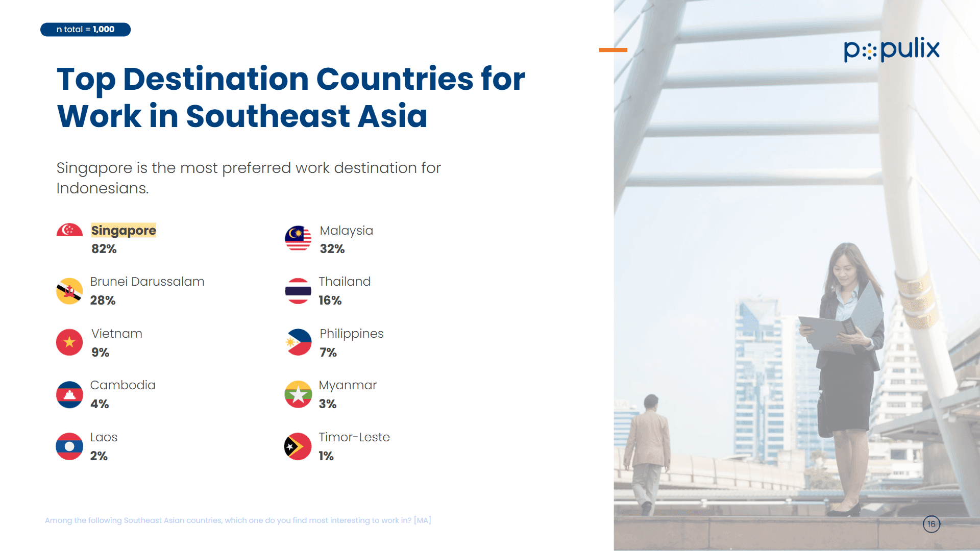The height and width of the screenshot is (551, 980).
Task: Click the Singapore flag icon
Action: click(x=69, y=230)
